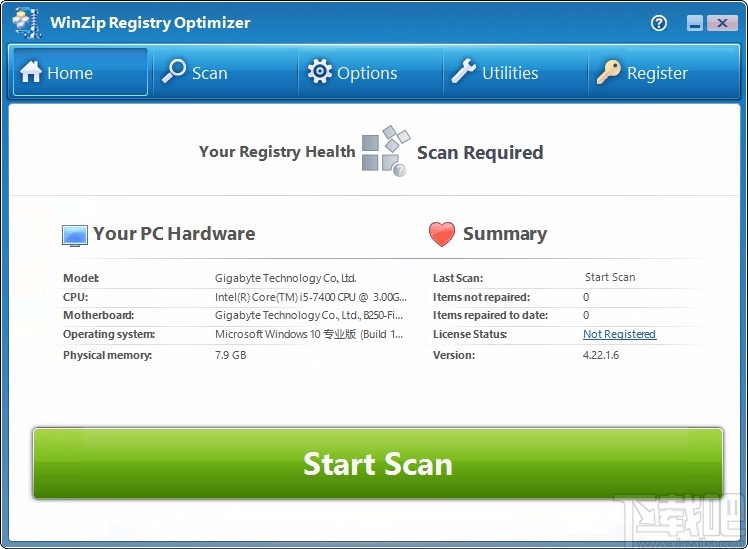Open help via the question mark icon
The image size is (748, 549).
(x=659, y=22)
